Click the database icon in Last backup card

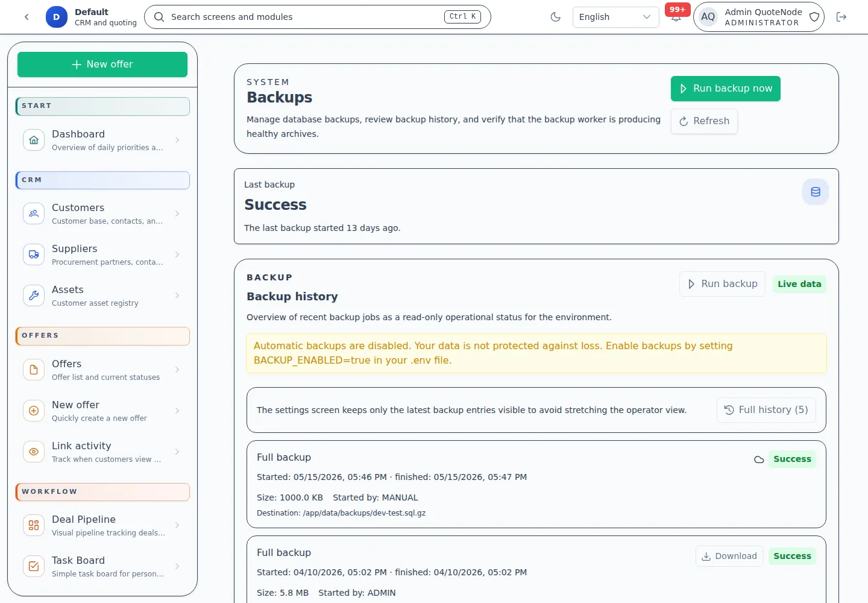(x=815, y=192)
